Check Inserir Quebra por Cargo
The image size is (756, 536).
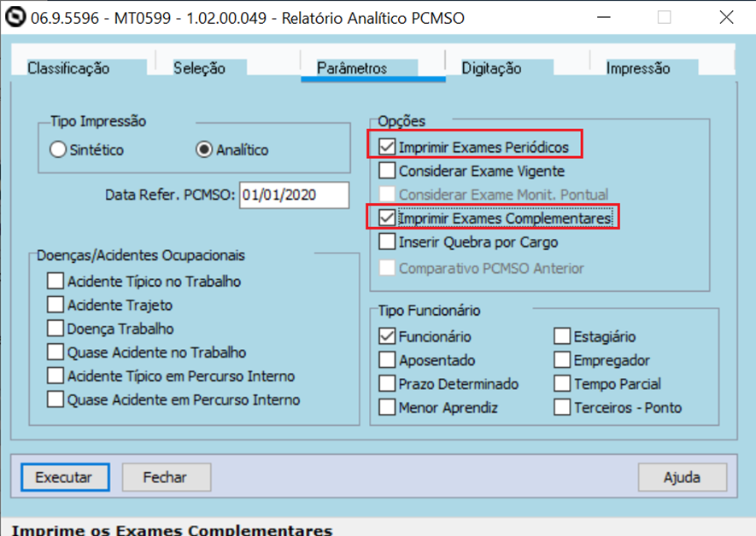384,243
